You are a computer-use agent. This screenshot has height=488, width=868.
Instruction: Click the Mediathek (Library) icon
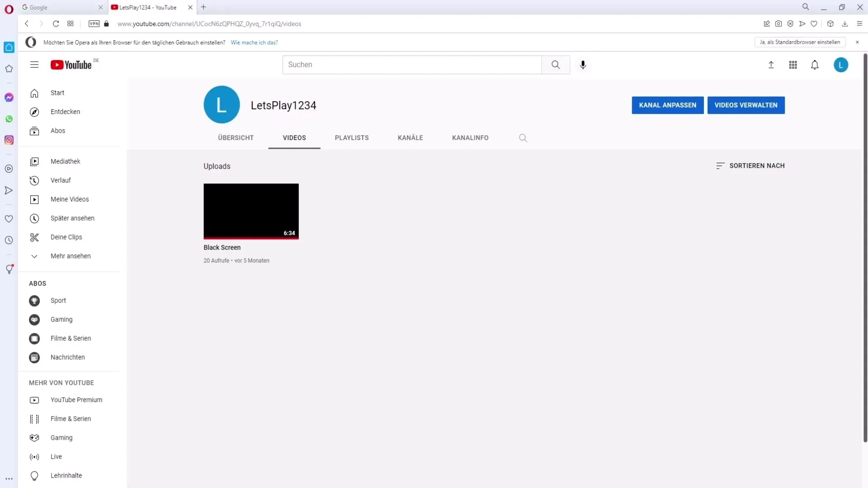[34, 161]
